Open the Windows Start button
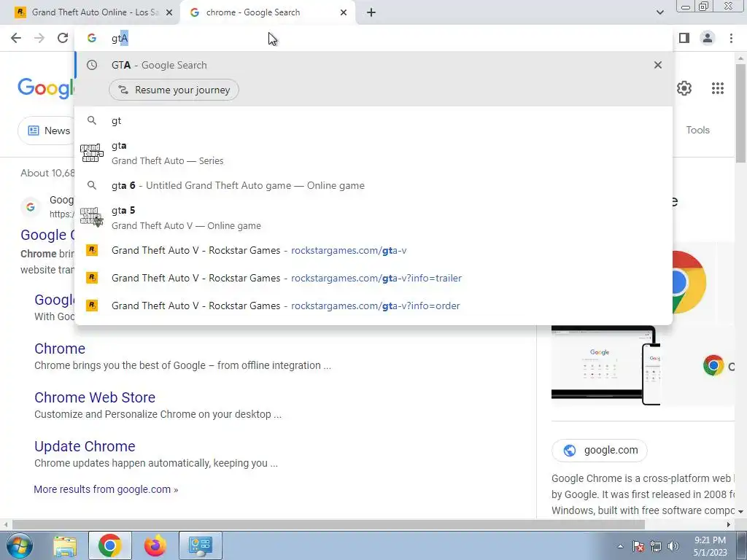Image resolution: width=747 pixels, height=560 pixels. [x=19, y=545]
